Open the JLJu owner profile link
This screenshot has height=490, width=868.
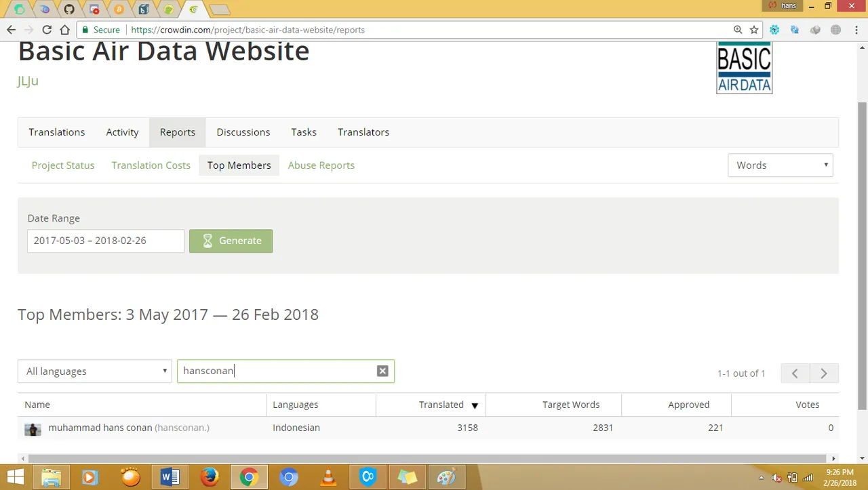click(28, 81)
